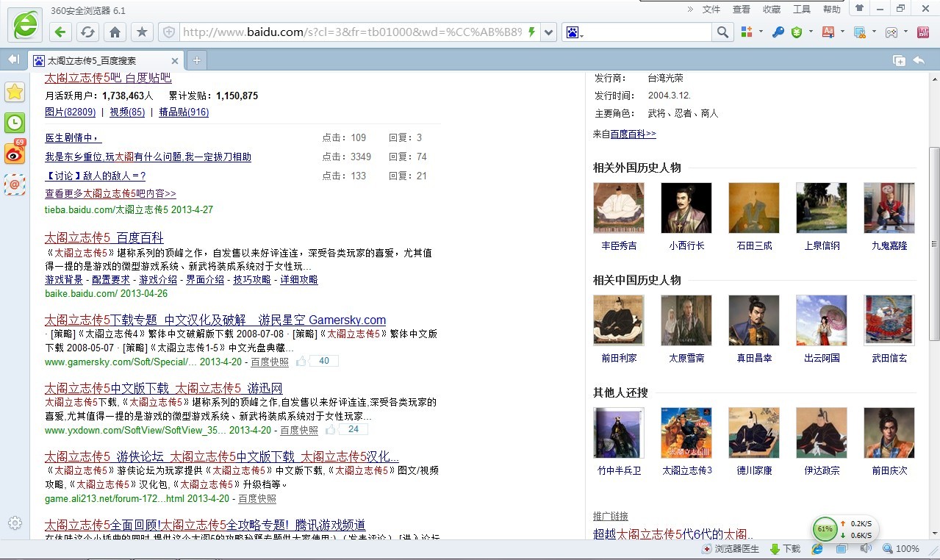Viewport: 940px width, 560px height.
Task: Expand hidden menus with double chevron
Action: click(x=690, y=9)
